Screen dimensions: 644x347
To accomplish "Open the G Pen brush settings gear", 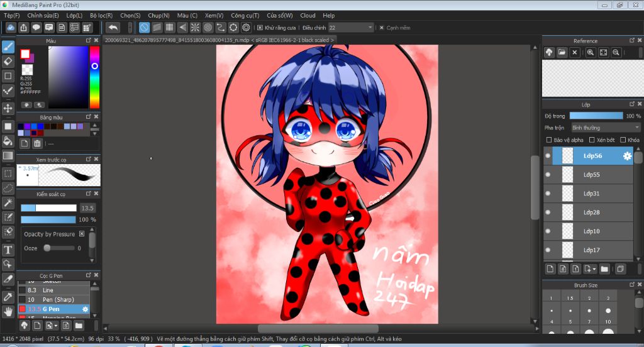I will coord(86,309).
